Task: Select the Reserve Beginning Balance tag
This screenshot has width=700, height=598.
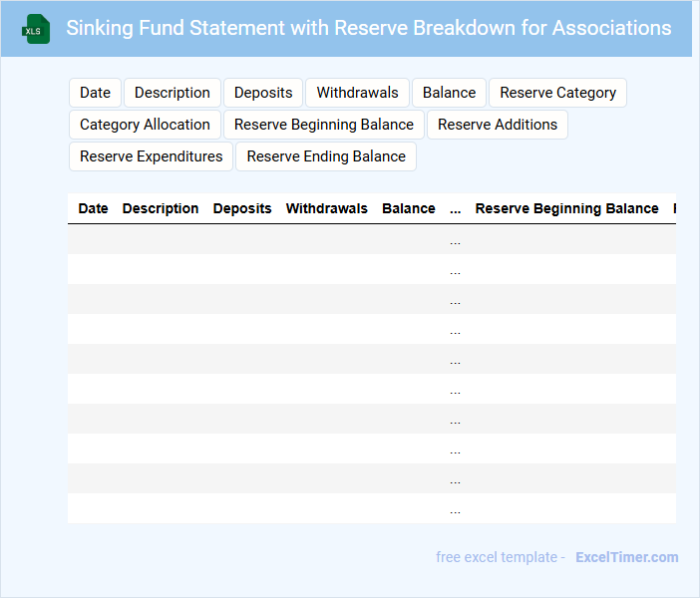Action: point(324,125)
